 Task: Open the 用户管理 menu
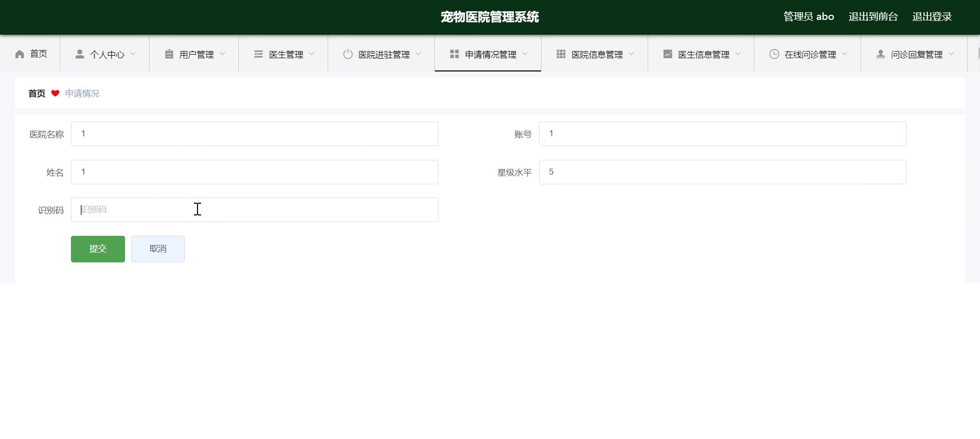[x=194, y=54]
